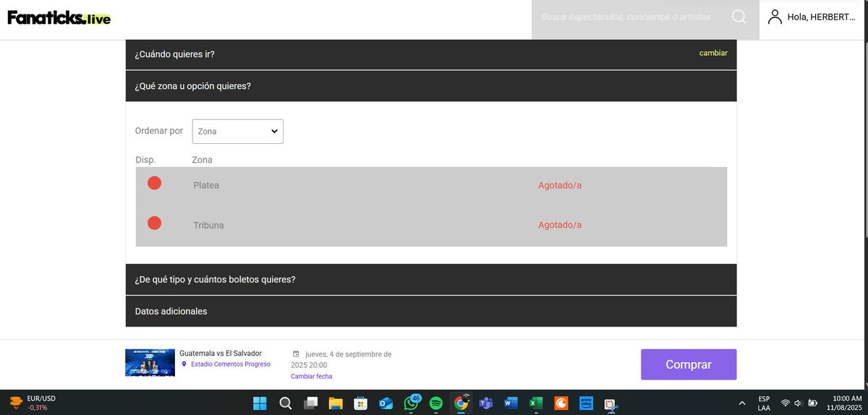
Task: Select the Platea zone row
Action: point(431,186)
